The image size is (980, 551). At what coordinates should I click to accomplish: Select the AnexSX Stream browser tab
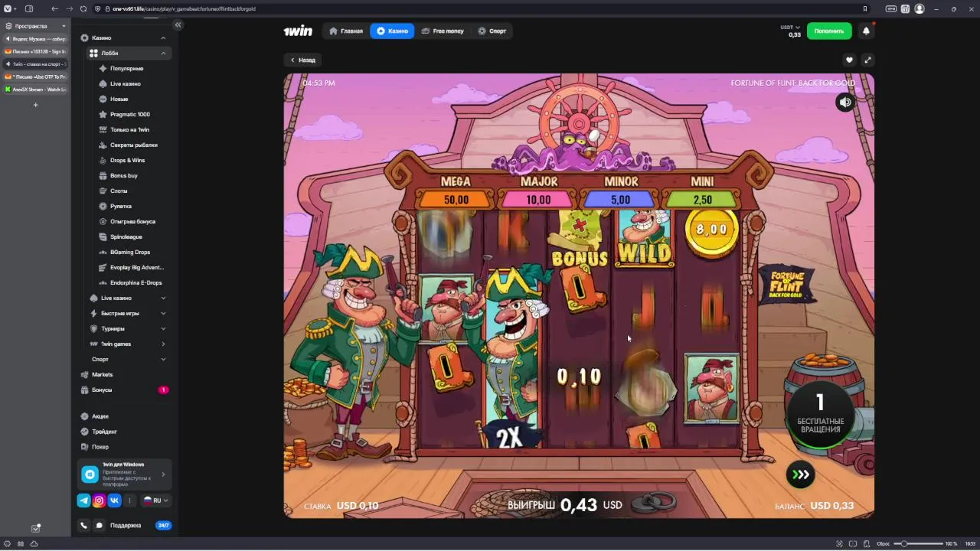35,90
